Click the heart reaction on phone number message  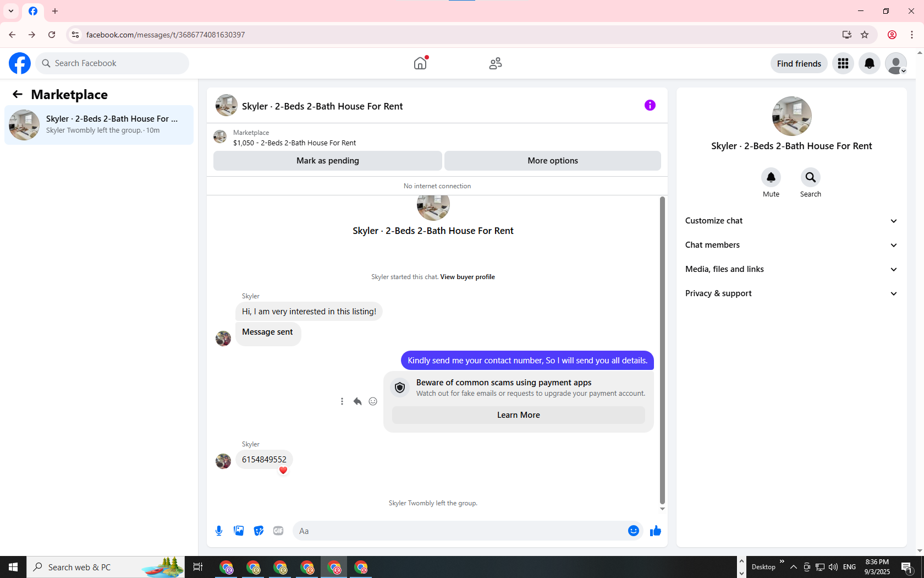[283, 470]
